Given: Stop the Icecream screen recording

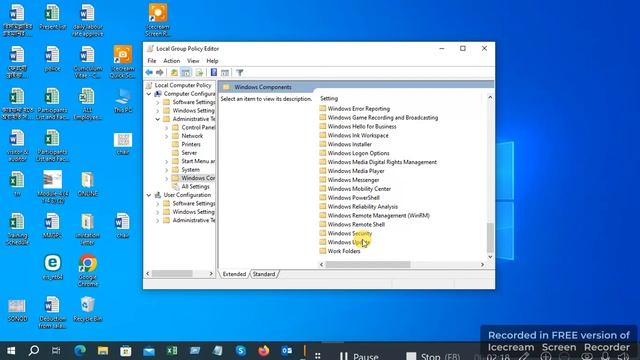Looking at the screenshot, I should 433,356.
